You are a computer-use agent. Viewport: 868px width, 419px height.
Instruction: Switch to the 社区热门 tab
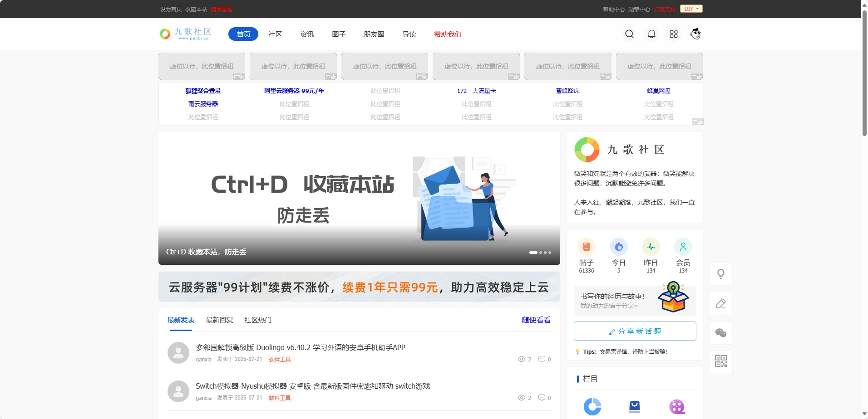(x=258, y=320)
